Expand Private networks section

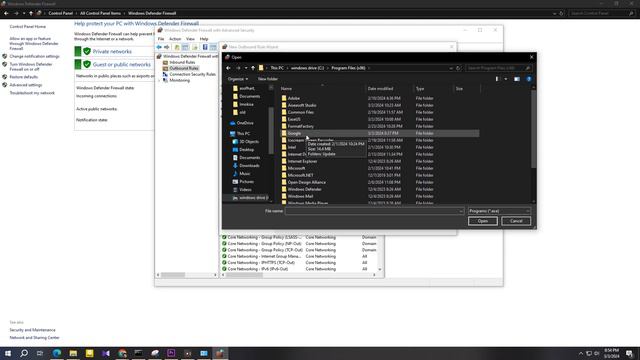112,51
